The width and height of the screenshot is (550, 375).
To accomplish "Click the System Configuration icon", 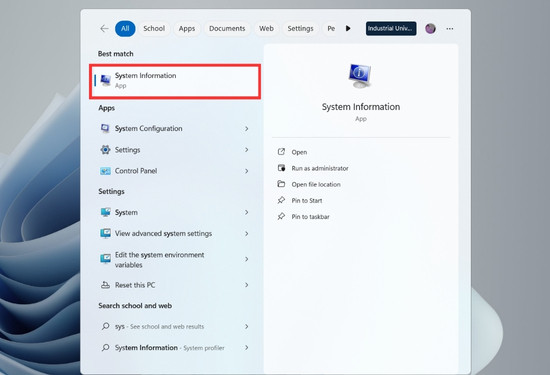I will [x=105, y=129].
